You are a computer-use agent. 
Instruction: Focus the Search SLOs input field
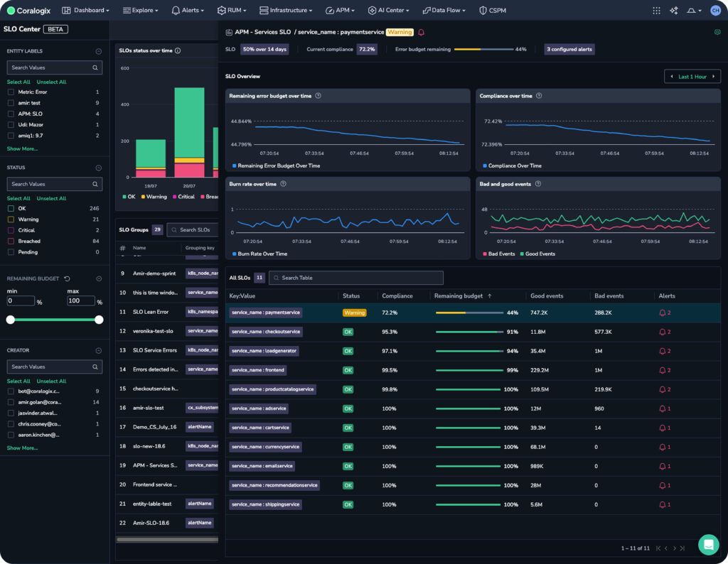[x=193, y=229]
